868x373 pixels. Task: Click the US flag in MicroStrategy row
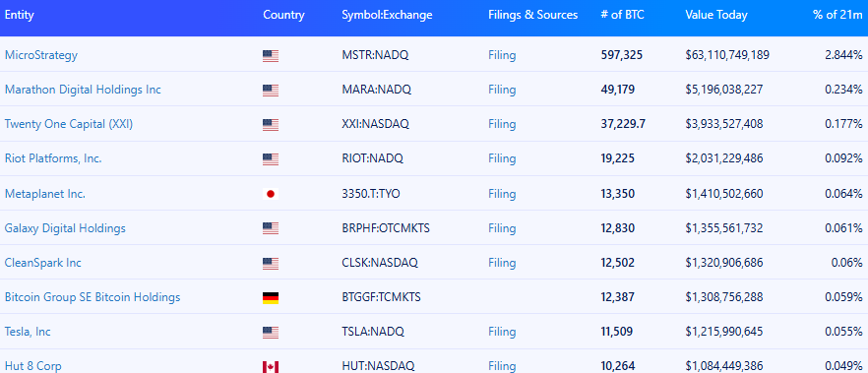click(x=271, y=56)
